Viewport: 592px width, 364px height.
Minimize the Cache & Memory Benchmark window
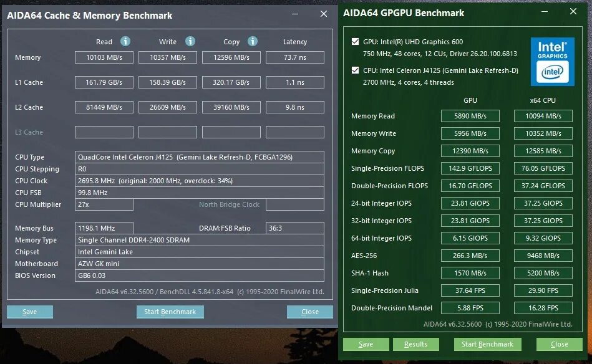point(295,14)
